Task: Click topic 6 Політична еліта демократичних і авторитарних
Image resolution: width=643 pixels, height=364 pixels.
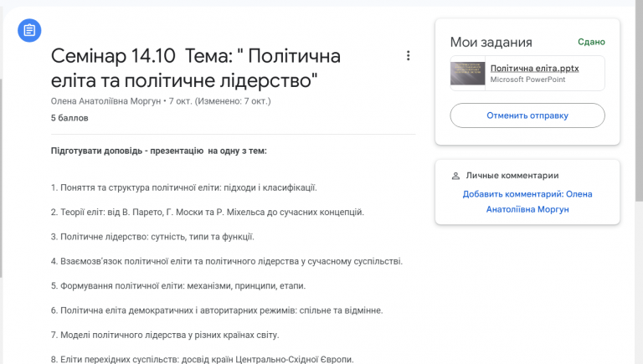Action: pyautogui.click(x=217, y=310)
